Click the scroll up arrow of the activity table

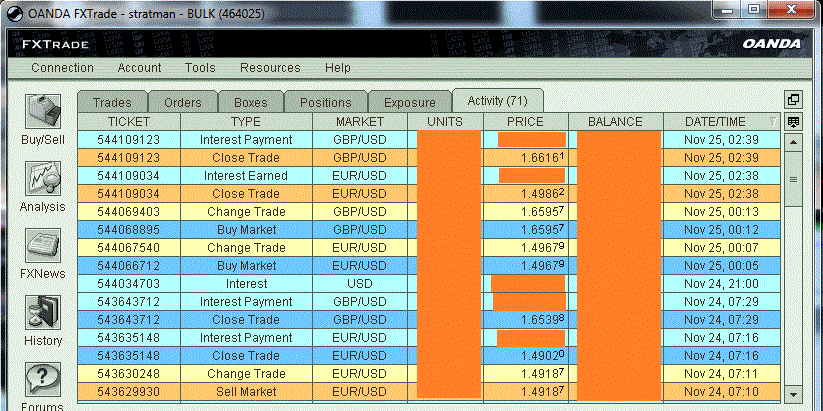click(793, 142)
